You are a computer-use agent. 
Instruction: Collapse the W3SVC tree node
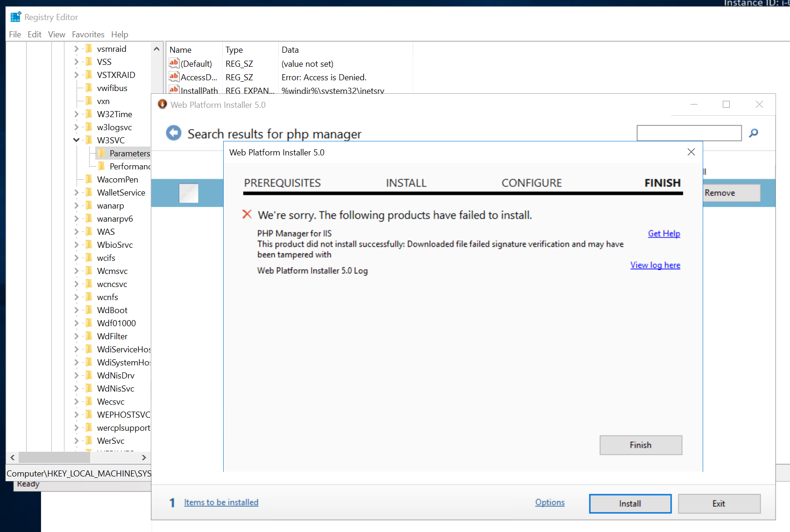pyautogui.click(x=76, y=140)
